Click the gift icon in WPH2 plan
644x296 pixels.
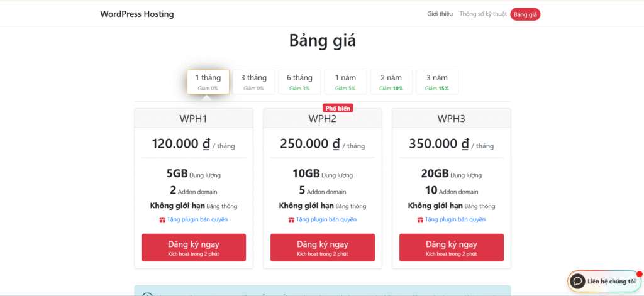pos(291,220)
